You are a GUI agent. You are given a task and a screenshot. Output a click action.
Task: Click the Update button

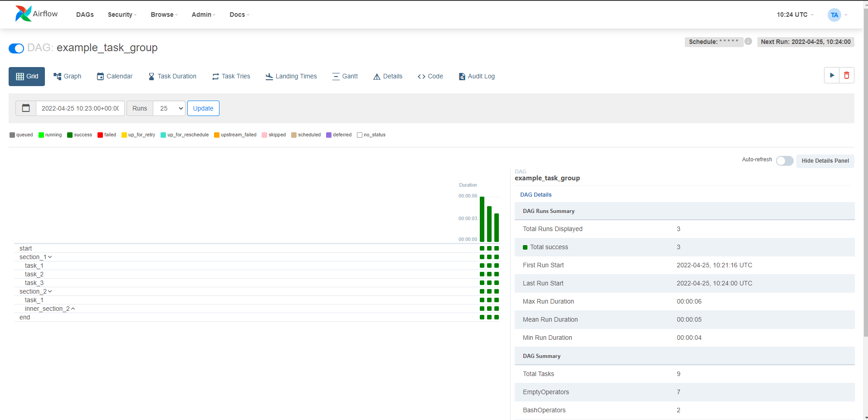click(203, 108)
